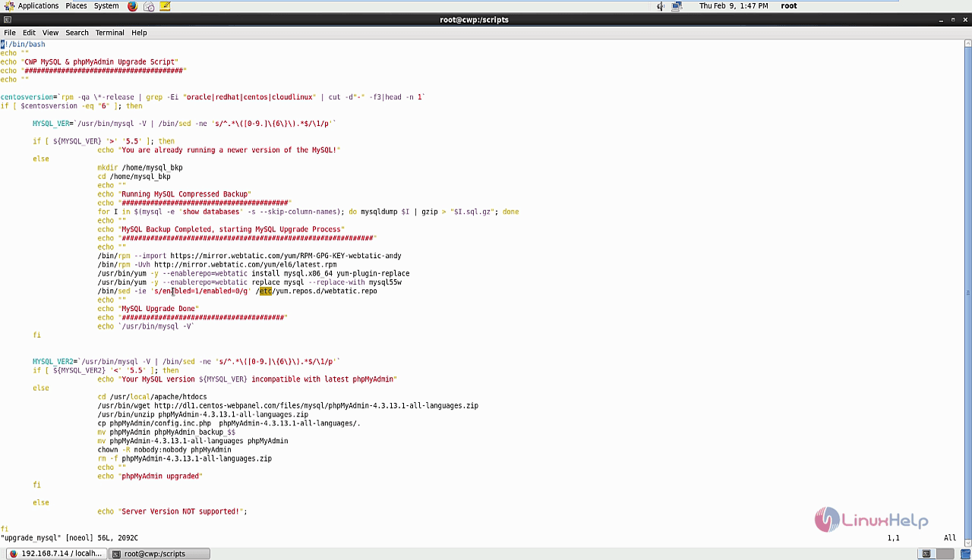Click the 'for I in $(mysql -e' loop line
The image size is (972, 560).
point(308,212)
